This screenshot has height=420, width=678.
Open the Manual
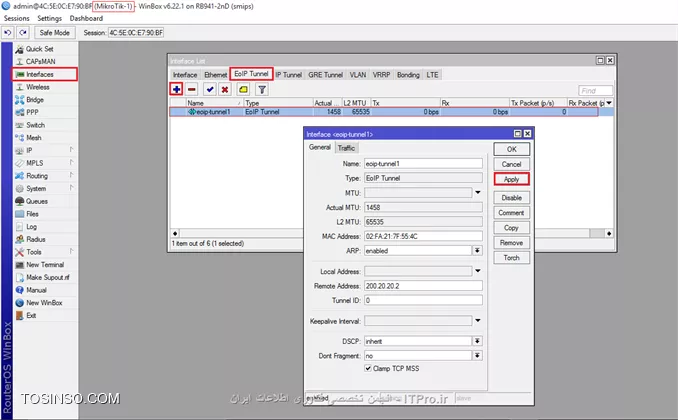(36, 290)
